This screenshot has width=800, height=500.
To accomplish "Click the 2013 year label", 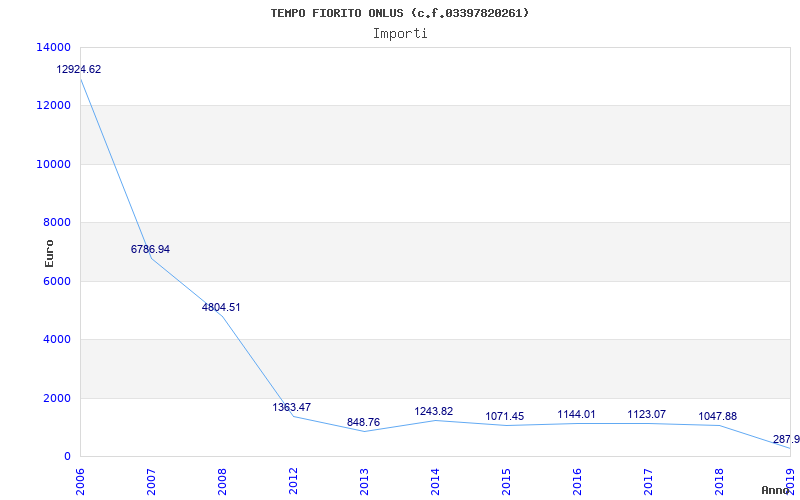I will point(364,481).
